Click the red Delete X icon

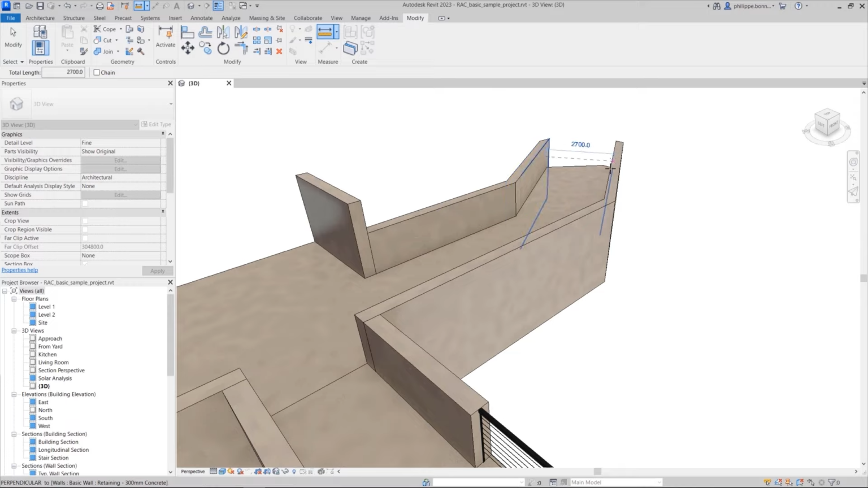point(279,51)
